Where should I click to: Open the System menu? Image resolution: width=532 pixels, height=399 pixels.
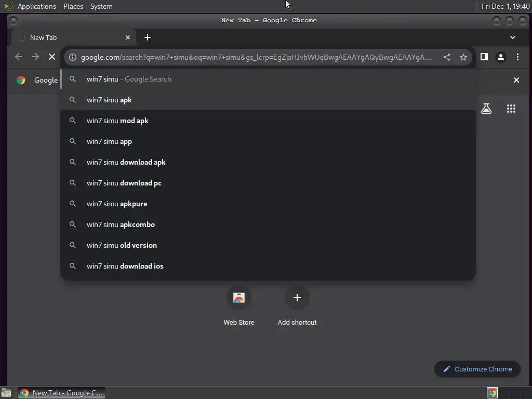[101, 6]
